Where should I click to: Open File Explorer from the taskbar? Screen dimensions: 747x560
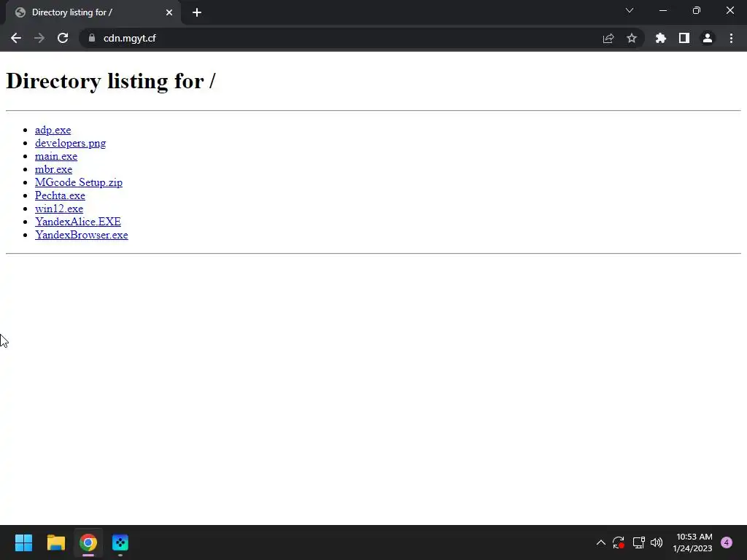(55, 542)
